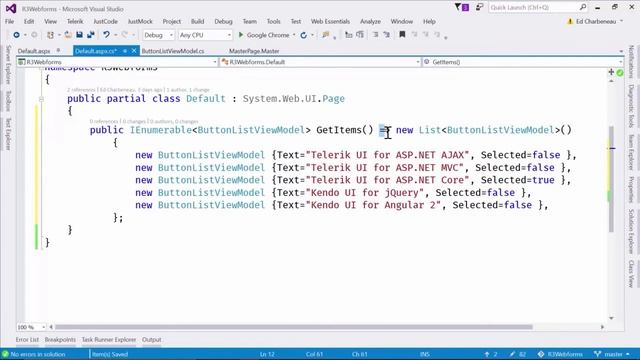Open the master branch dropdown in status bar
Viewport: 640px width, 360px height.
pos(612,354)
